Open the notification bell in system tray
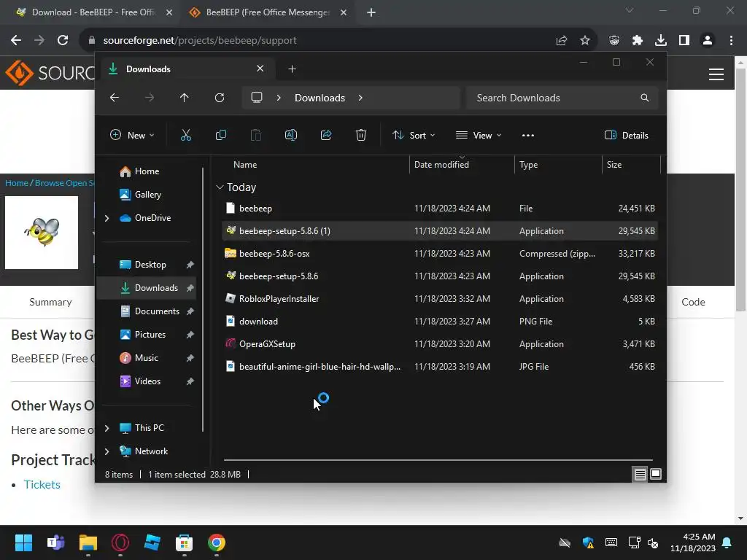The image size is (747, 560). [x=727, y=542]
